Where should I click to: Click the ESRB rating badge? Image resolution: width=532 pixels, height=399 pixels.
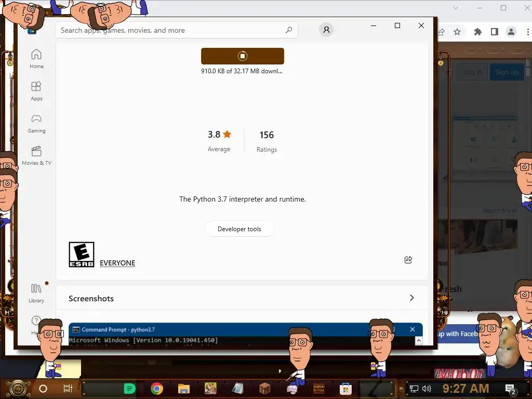pos(82,255)
